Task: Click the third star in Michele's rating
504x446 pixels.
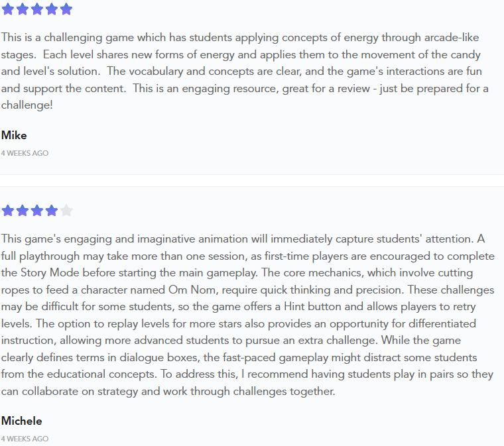Action: [x=37, y=211]
